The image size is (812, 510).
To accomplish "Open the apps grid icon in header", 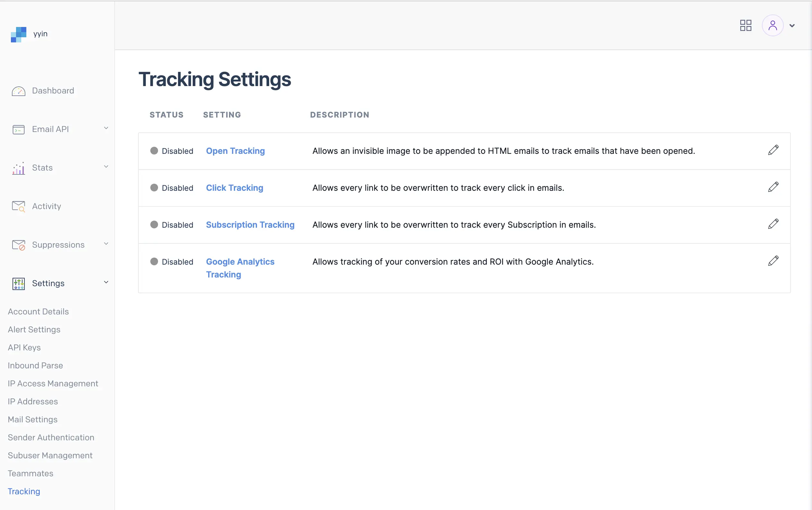I will click(746, 25).
